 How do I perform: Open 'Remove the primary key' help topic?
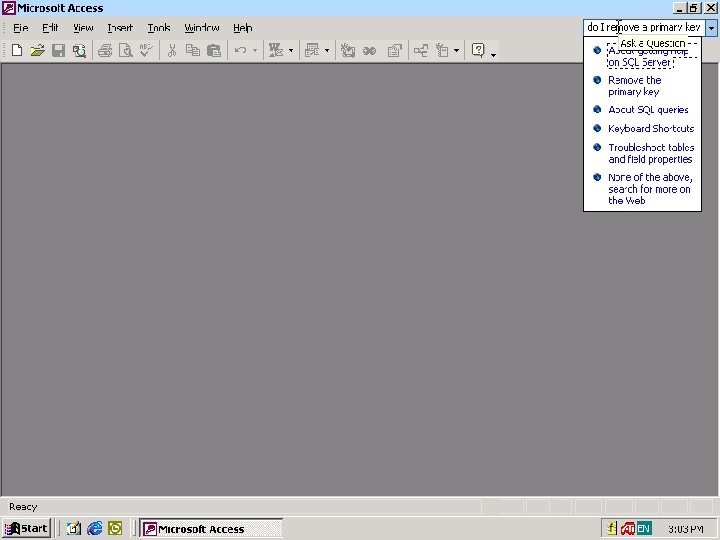635,86
